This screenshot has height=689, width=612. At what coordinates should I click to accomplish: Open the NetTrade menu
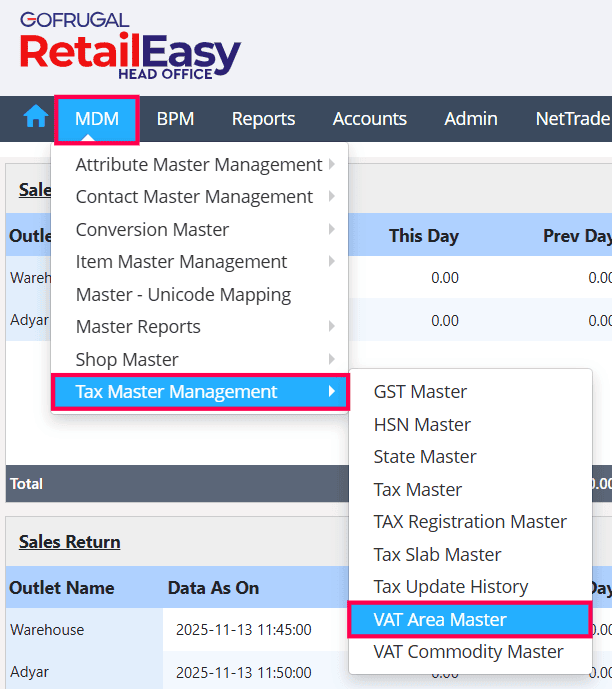(x=573, y=119)
